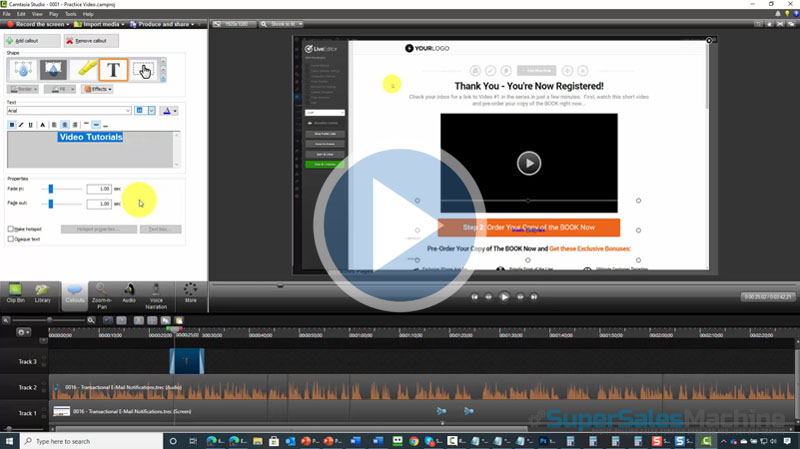800x449 pixels.
Task: Open the Tools menu
Action: (70, 14)
